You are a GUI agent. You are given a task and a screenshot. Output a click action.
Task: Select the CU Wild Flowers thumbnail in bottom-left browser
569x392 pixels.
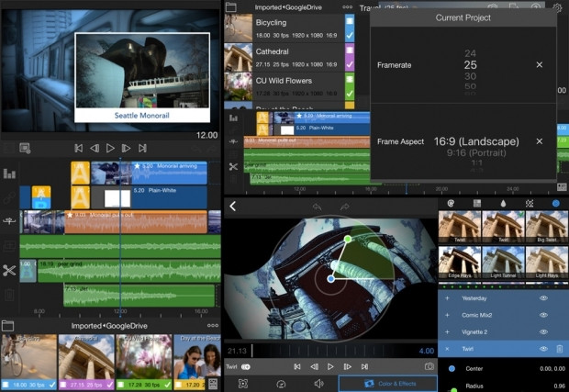click(x=144, y=362)
